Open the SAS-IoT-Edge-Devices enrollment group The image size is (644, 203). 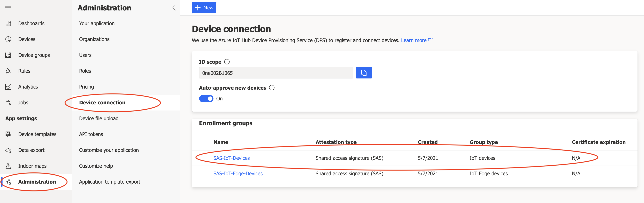(x=238, y=173)
